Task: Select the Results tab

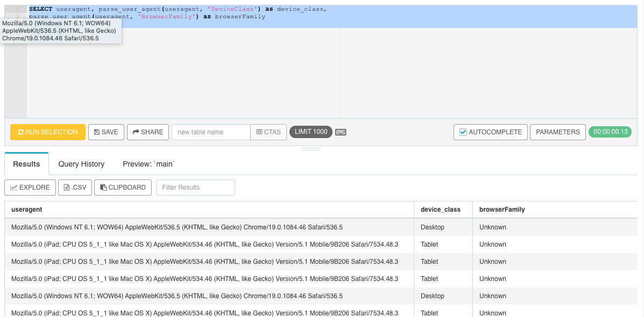Action: click(x=26, y=164)
